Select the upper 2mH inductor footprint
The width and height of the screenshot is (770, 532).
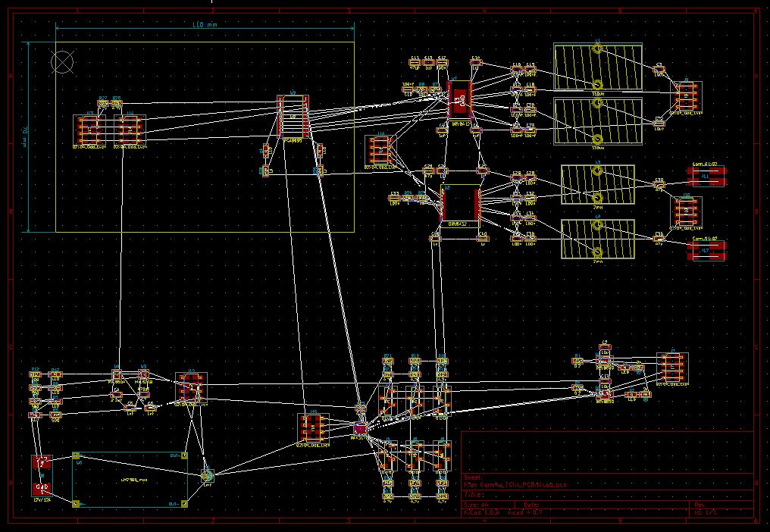(x=598, y=185)
